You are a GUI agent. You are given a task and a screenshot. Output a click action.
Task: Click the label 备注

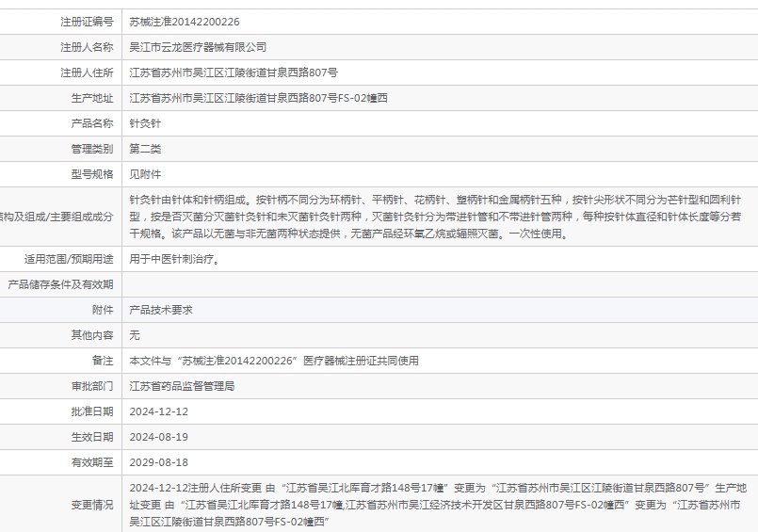[103, 361]
